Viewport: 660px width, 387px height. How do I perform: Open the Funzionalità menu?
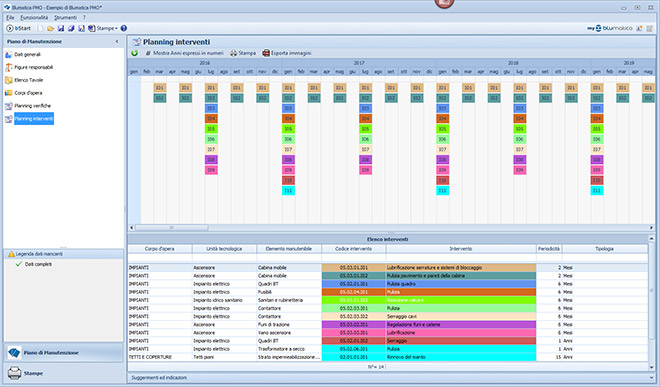click(x=34, y=18)
